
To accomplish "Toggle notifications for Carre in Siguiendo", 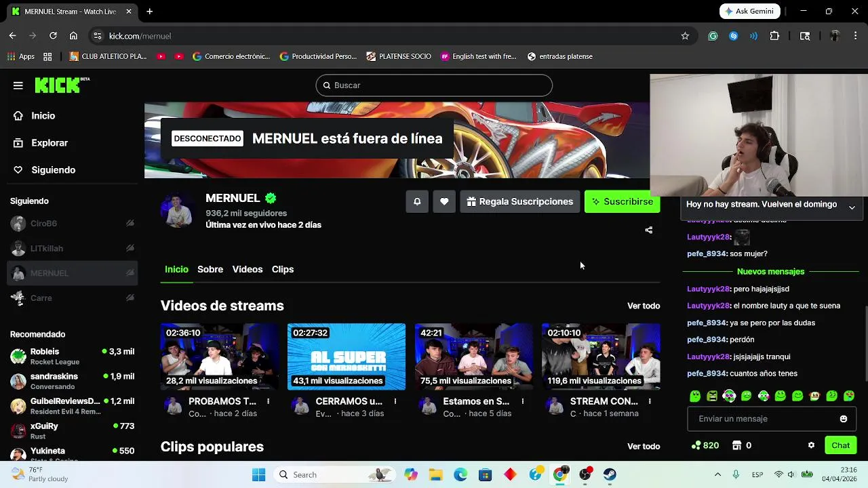I will pos(130,298).
